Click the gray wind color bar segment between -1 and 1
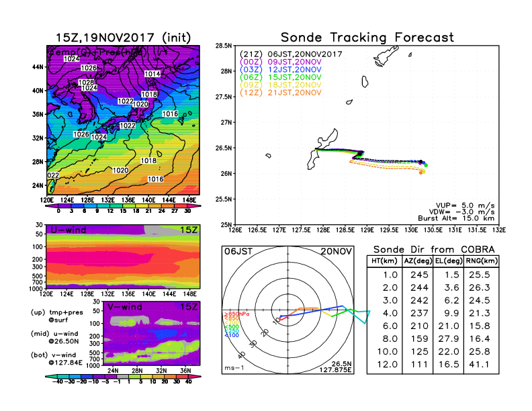The width and height of the screenshot is (532, 411). [123, 376]
